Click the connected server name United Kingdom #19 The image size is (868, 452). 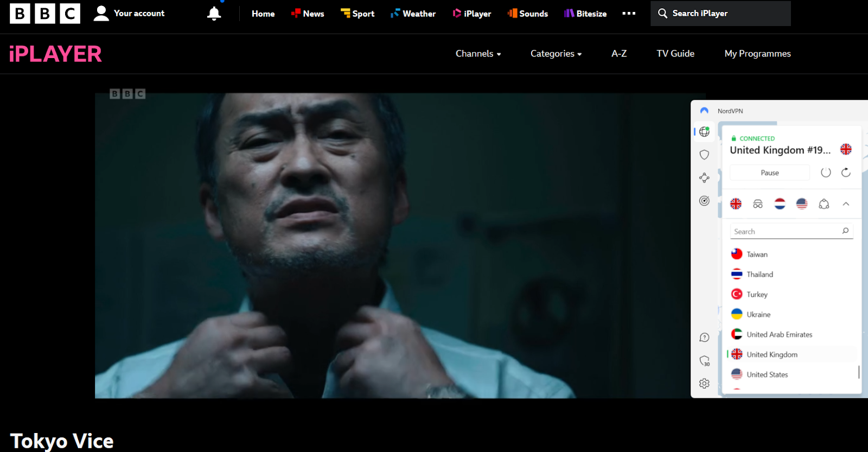(780, 150)
